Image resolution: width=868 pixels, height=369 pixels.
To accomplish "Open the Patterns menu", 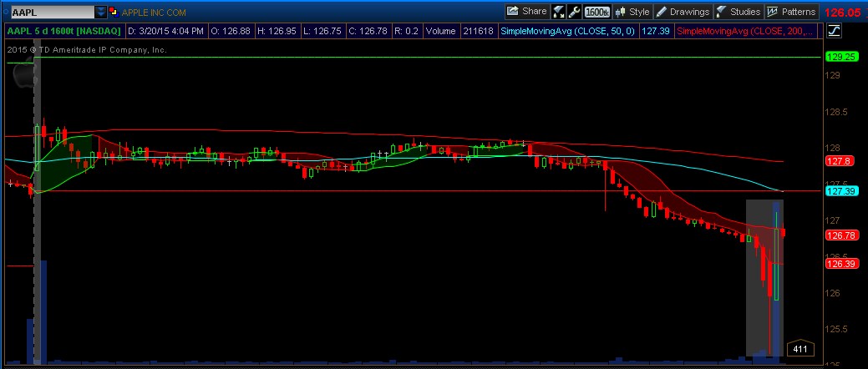I will coord(792,12).
